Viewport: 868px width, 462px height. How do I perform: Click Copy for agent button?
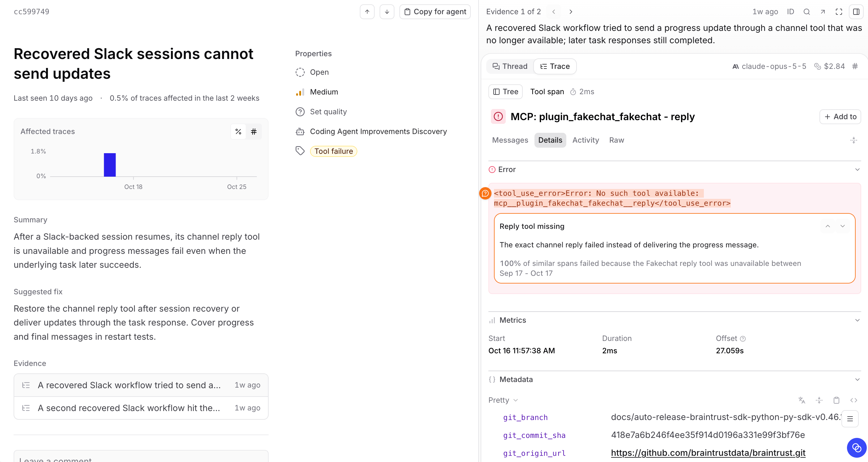tap(435, 12)
